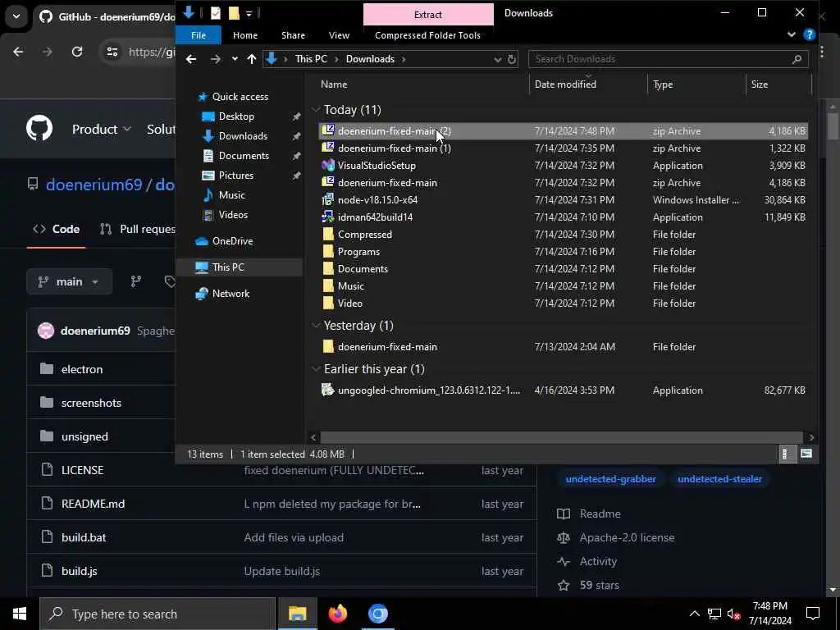The image size is (840, 630).
Task: Open the File menu in Explorer
Action: (x=199, y=35)
